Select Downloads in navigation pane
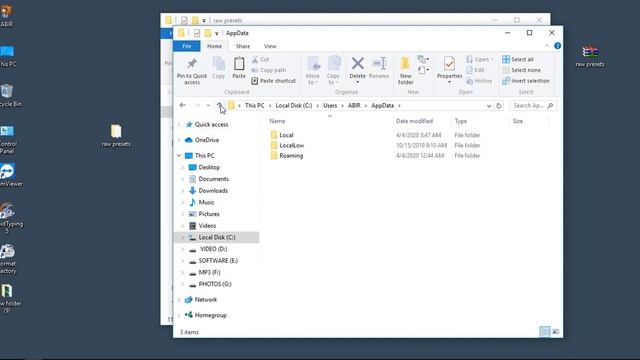640x360 pixels. (x=213, y=191)
